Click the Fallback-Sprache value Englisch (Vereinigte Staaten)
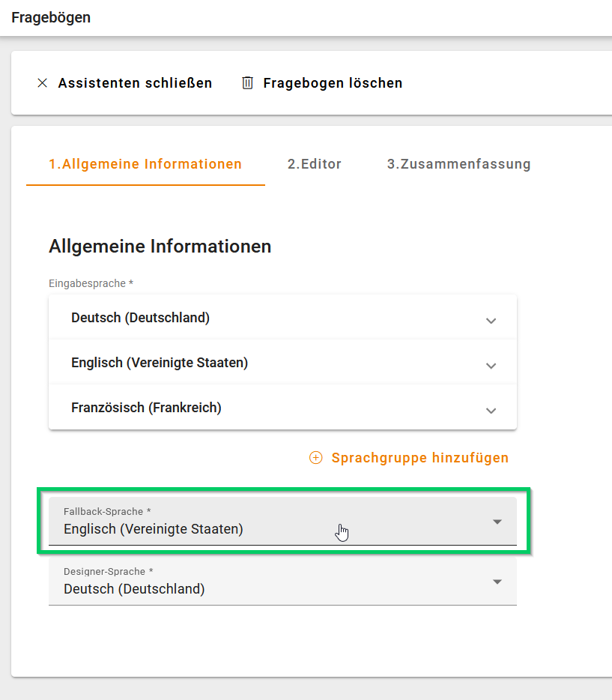The height and width of the screenshot is (700, 612). click(x=154, y=529)
